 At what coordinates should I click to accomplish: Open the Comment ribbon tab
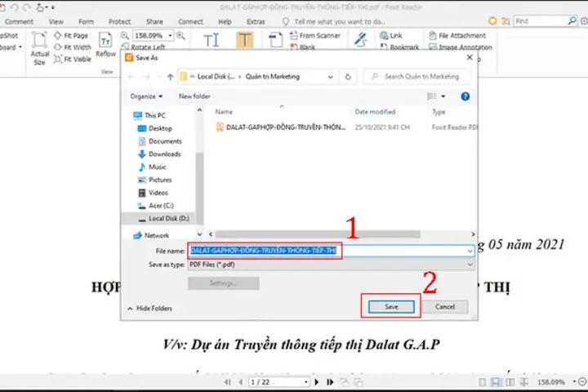[x=19, y=22]
